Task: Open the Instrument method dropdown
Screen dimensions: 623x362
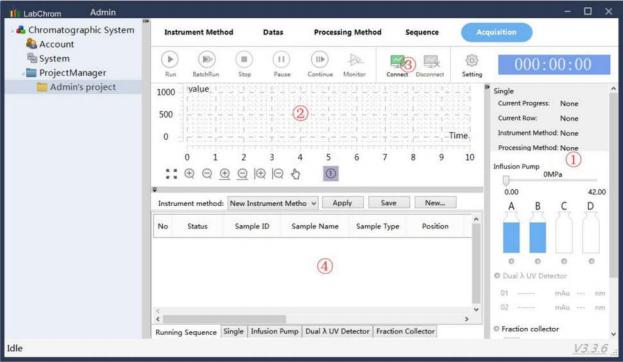Action: point(273,203)
